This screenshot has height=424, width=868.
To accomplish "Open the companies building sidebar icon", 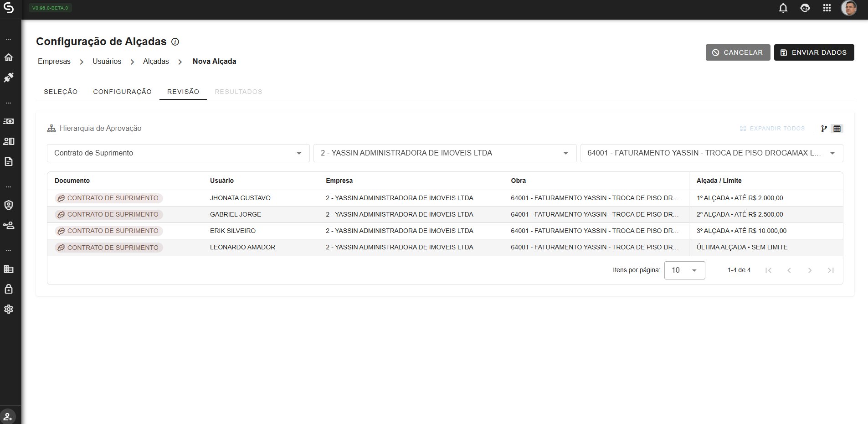I will coord(9,269).
